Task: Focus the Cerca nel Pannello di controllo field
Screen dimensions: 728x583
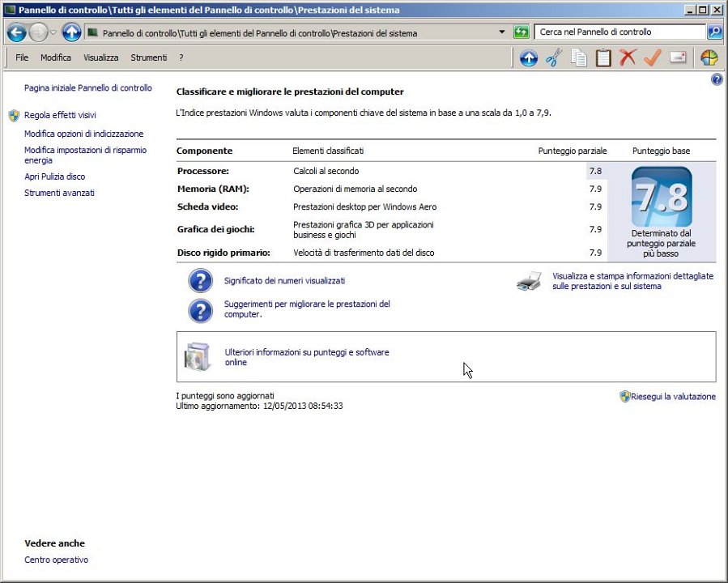Action: (619, 32)
